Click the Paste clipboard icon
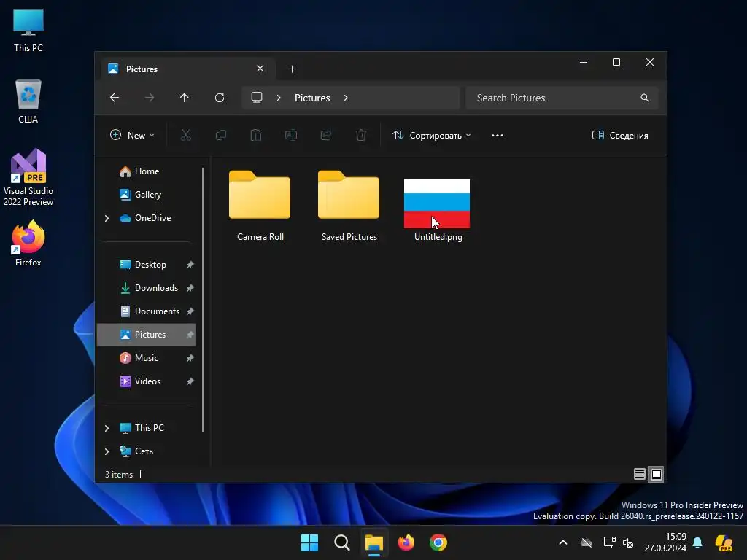The width and height of the screenshot is (747, 560). coord(256,135)
